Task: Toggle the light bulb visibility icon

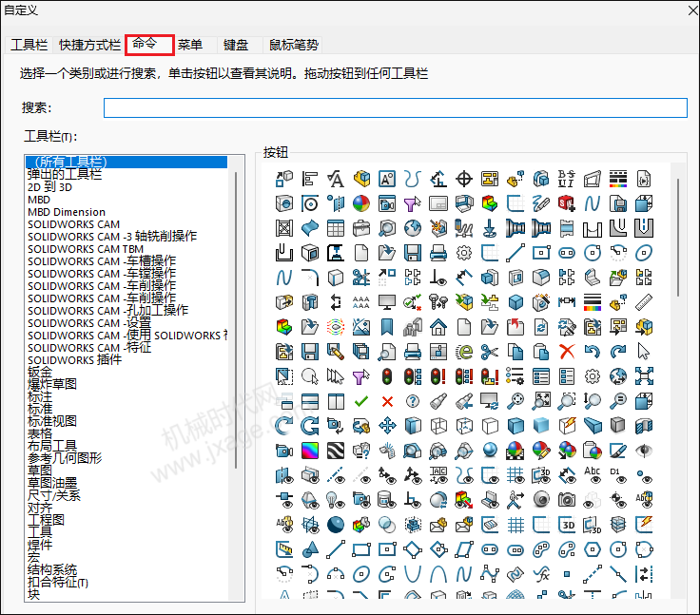Action: (x=336, y=500)
